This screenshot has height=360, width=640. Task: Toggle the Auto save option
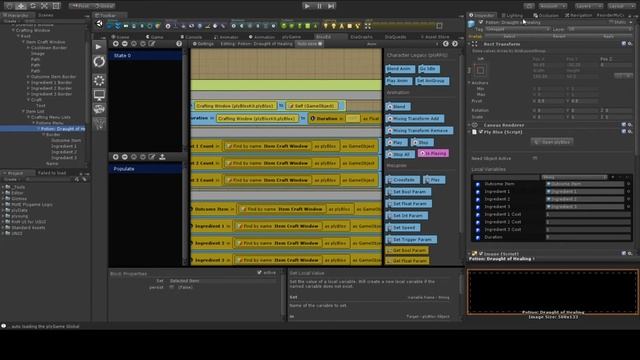click(309, 44)
